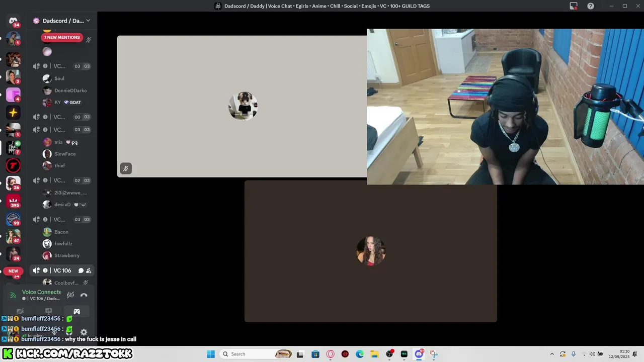Image resolution: width=644 pixels, height=362 pixels.
Task: Disconnect from the voice channel
Action: (x=84, y=295)
